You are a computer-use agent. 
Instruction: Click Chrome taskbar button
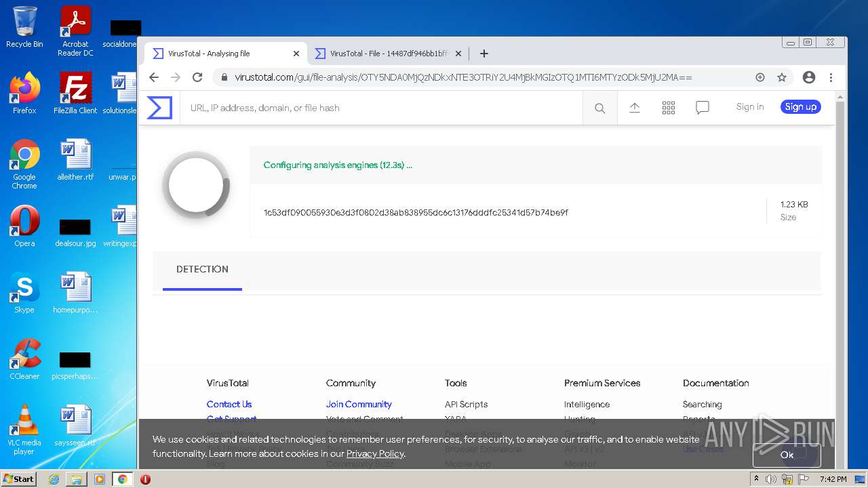(122, 479)
